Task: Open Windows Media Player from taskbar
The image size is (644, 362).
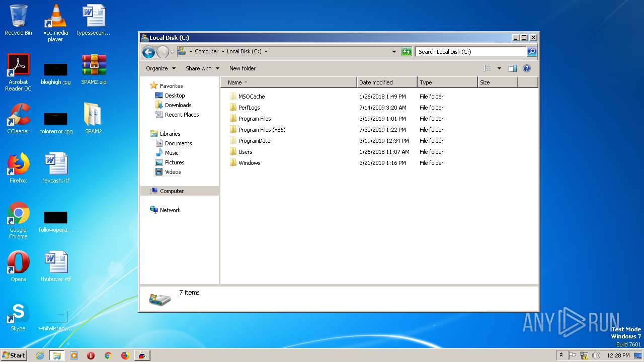Action: [74, 355]
